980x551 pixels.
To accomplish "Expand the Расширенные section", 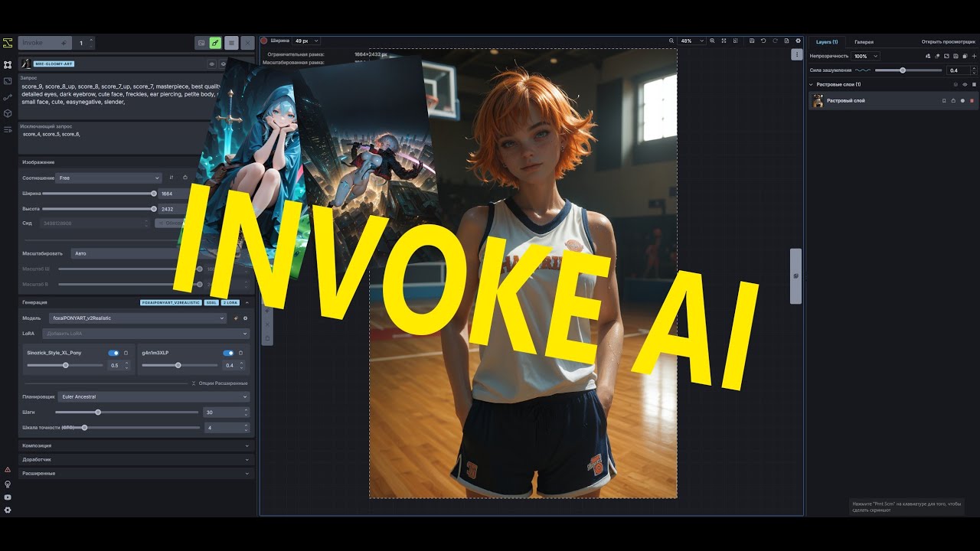I will (x=136, y=473).
